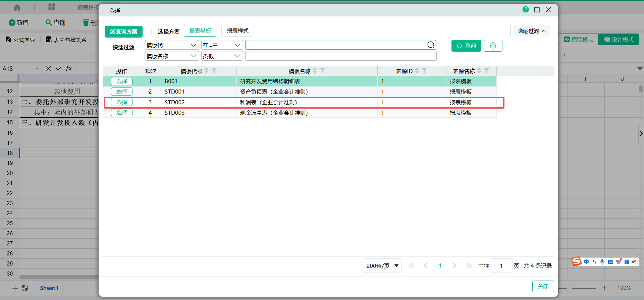Click the filter funnel icon on 模板名称 column
This screenshot has width=644, height=300.
click(x=322, y=71)
